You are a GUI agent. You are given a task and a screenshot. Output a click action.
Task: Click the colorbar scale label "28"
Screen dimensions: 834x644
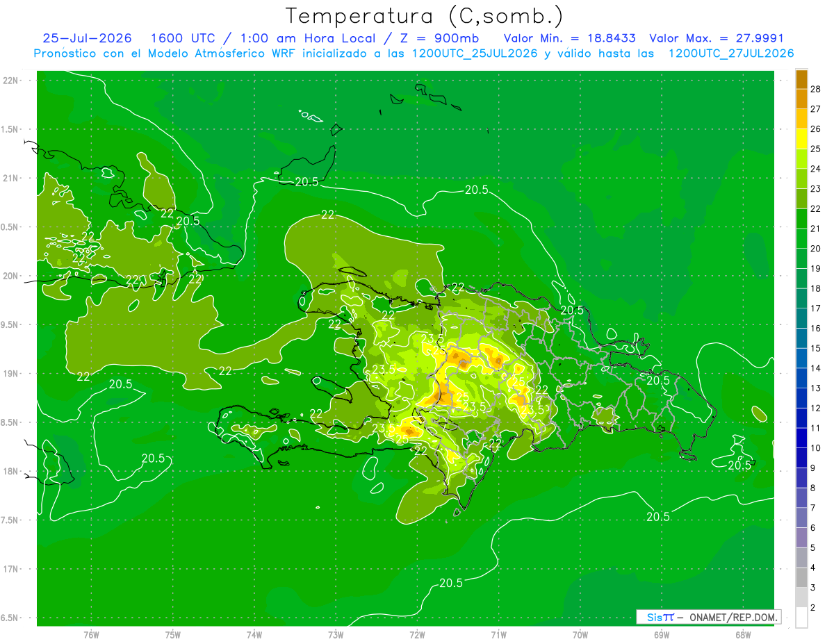pyautogui.click(x=815, y=89)
